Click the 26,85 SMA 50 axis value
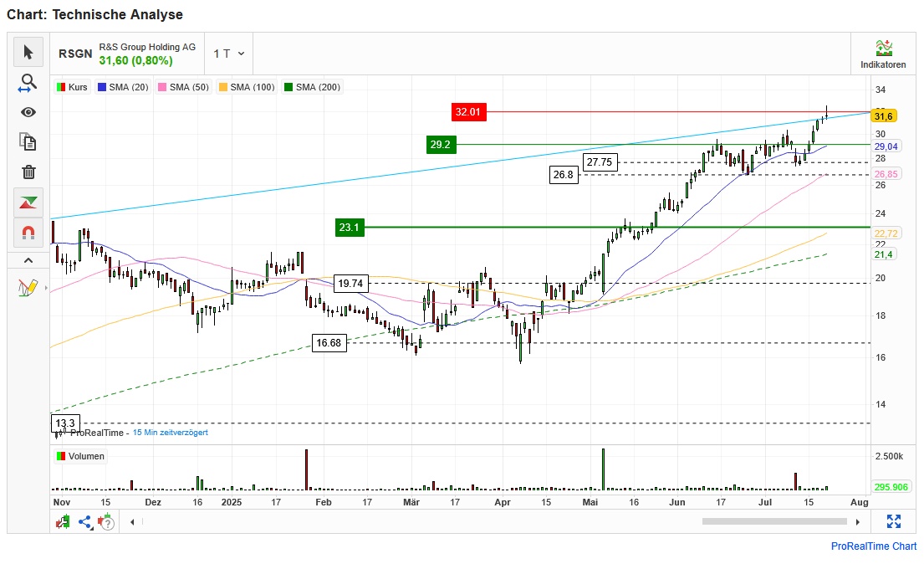This screenshot has height=564, width=924. [886, 174]
